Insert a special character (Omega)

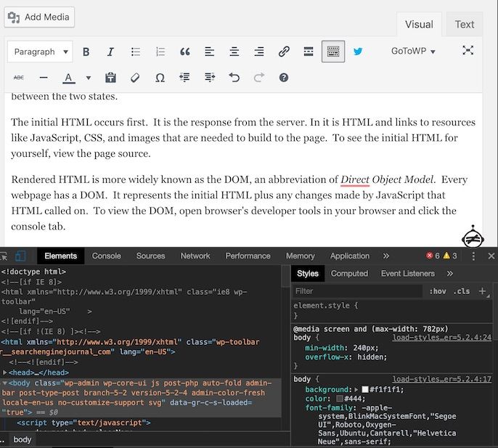(160, 78)
